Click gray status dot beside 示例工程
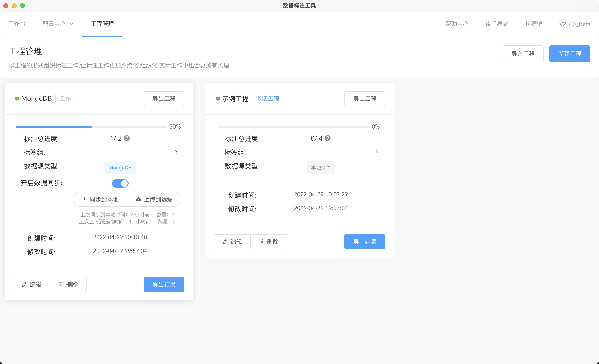Viewport: 599px width, 364px height. pyautogui.click(x=218, y=98)
